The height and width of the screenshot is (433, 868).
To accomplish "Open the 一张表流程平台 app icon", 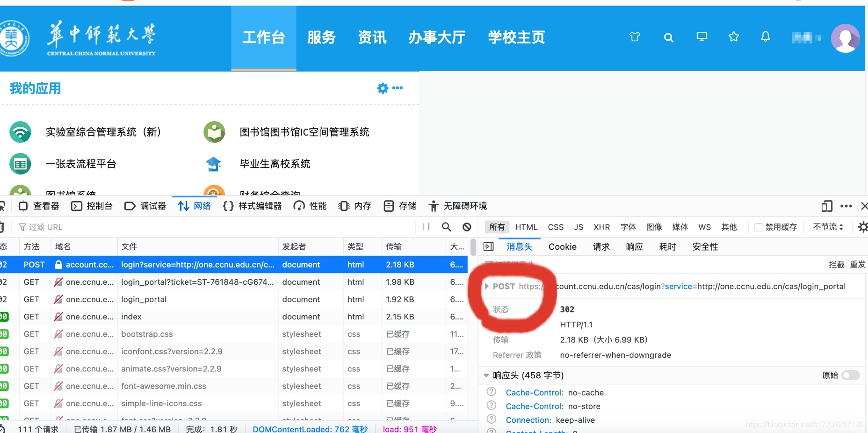I will coord(20,164).
